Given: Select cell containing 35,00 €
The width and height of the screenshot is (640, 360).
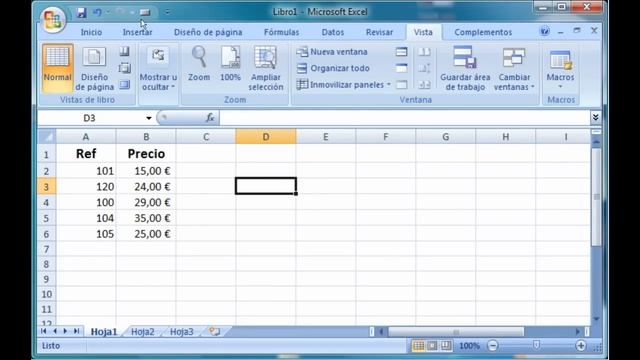Looking at the screenshot, I should click(x=146, y=218).
